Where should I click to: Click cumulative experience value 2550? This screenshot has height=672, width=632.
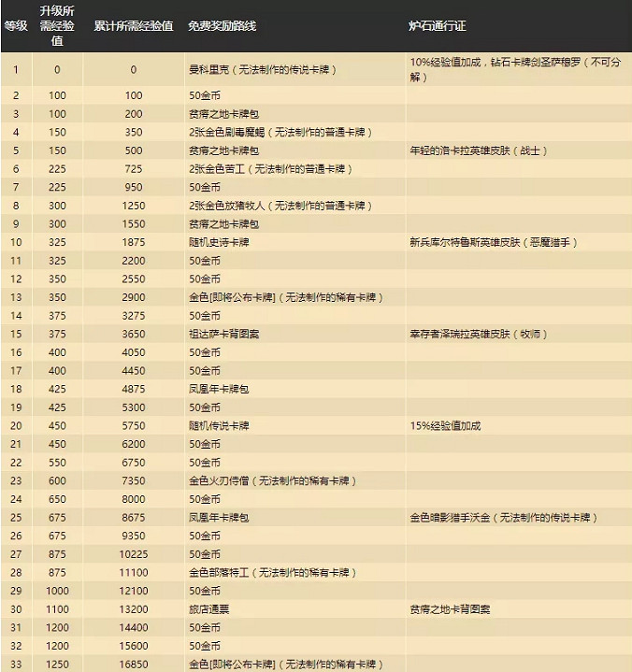coord(134,279)
